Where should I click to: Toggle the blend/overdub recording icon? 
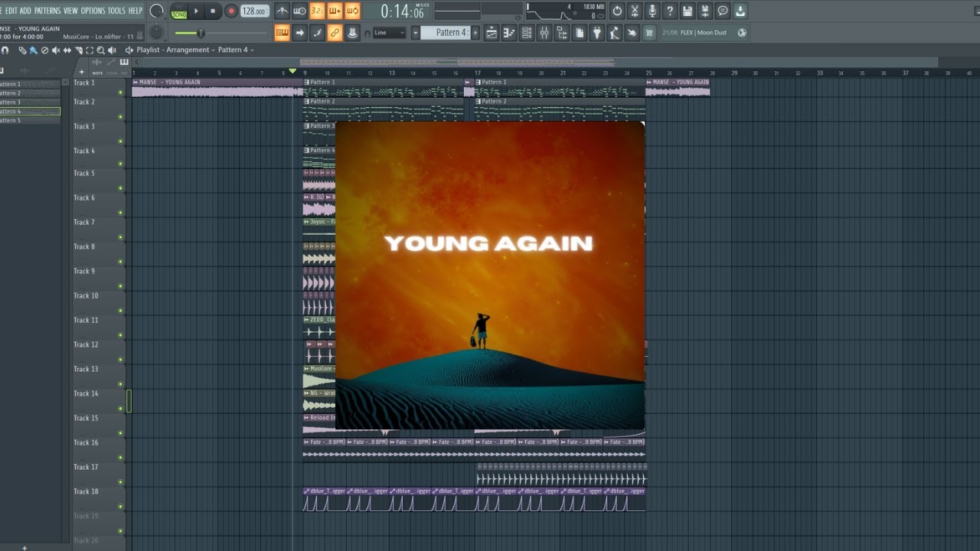click(x=335, y=11)
